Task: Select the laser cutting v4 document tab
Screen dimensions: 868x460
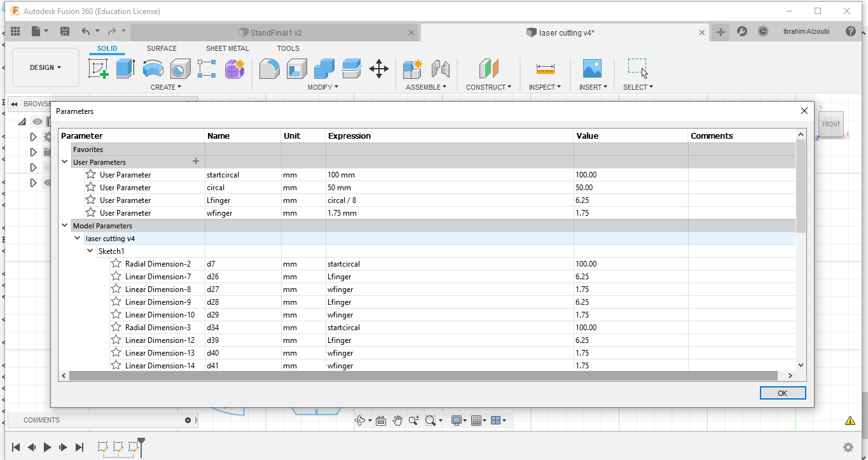Action: pos(565,32)
